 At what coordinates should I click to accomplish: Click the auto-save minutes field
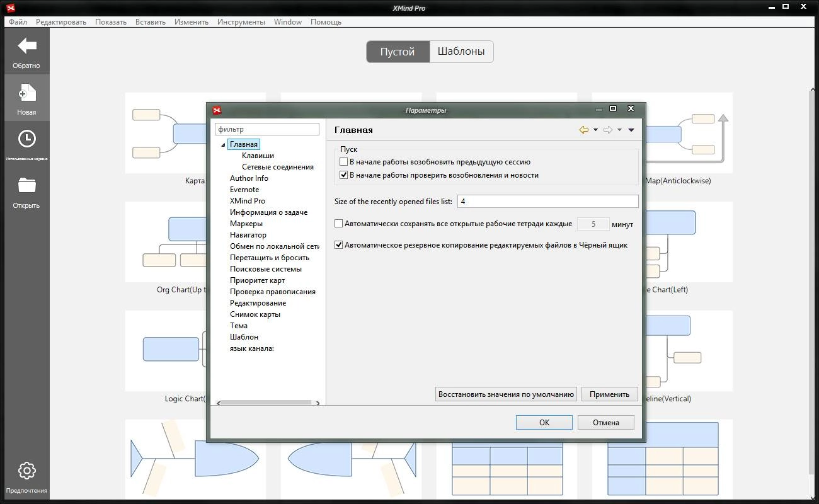tap(593, 224)
